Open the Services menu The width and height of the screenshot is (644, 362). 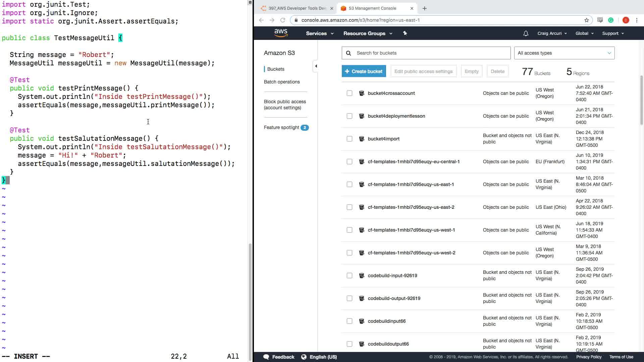[x=319, y=34]
